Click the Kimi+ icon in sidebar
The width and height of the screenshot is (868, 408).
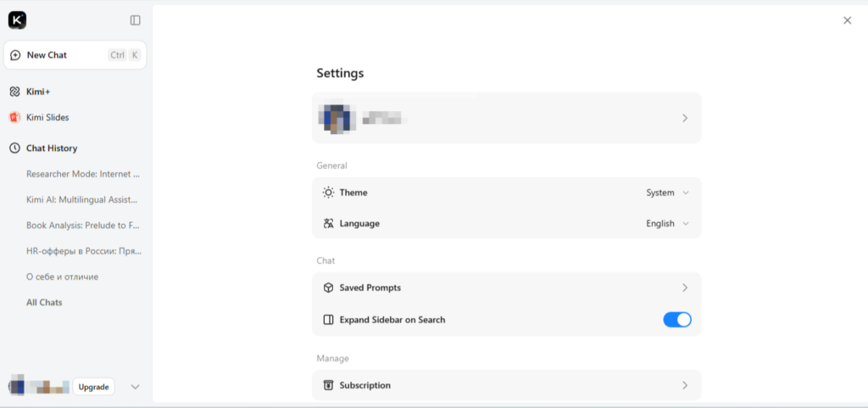coord(14,92)
